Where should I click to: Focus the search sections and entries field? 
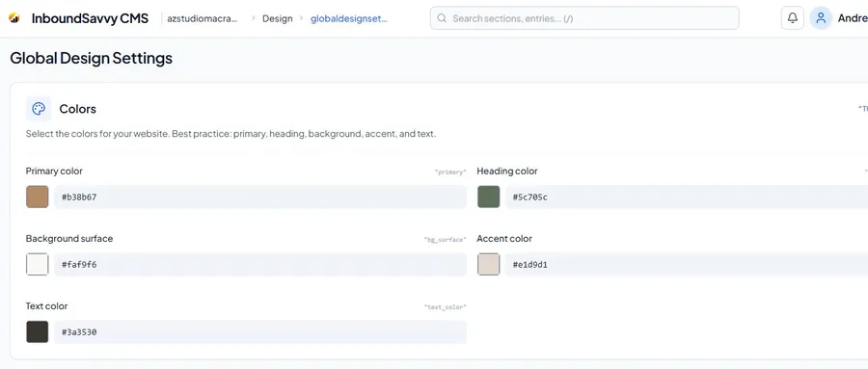tap(584, 18)
